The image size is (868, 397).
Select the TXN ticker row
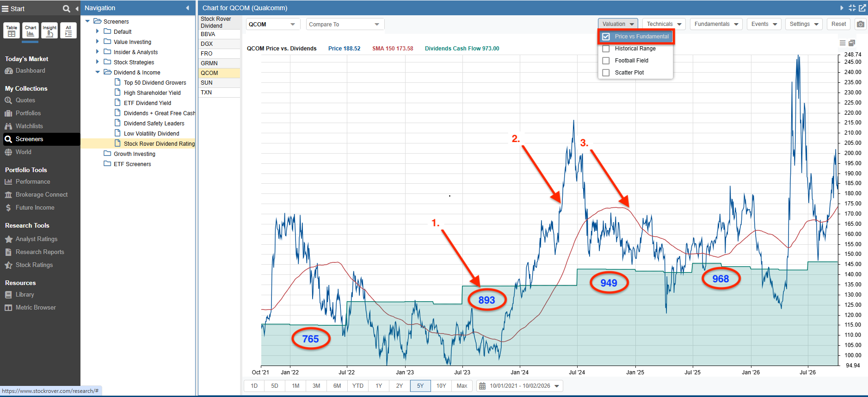pos(219,93)
